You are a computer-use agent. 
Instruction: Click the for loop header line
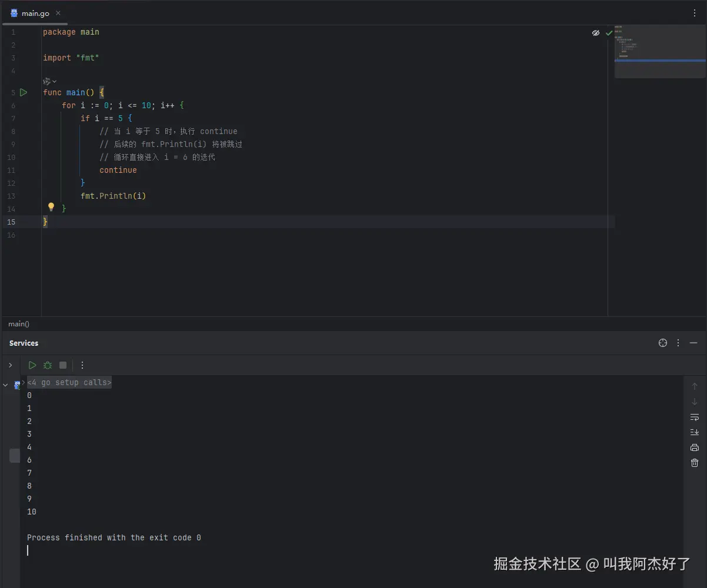(123, 105)
